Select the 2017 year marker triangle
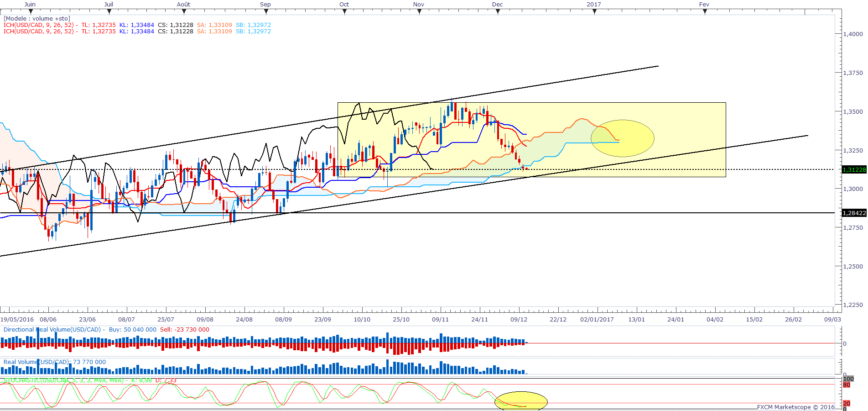Image resolution: width=868 pixels, height=411 pixels. [594, 12]
